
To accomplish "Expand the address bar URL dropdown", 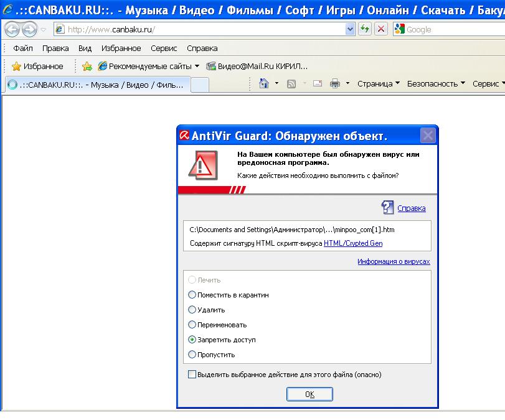I will (x=350, y=29).
